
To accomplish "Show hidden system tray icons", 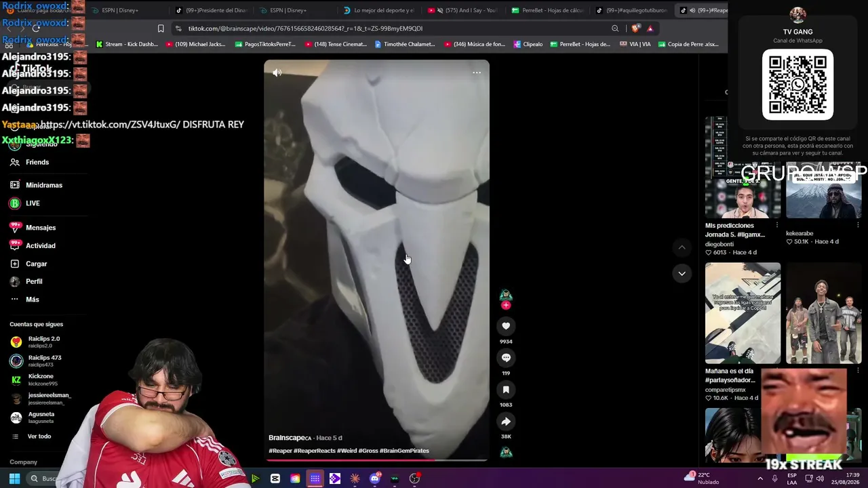I will pos(759,479).
